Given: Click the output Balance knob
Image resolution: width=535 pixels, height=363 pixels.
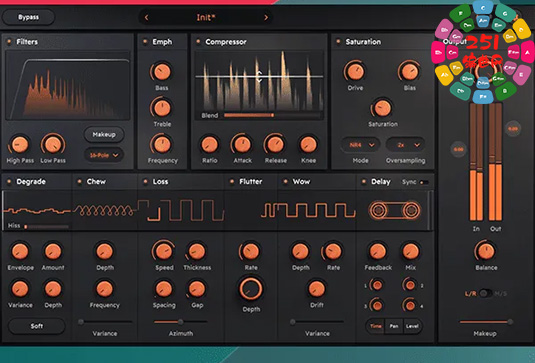Looking at the screenshot, I should [486, 252].
